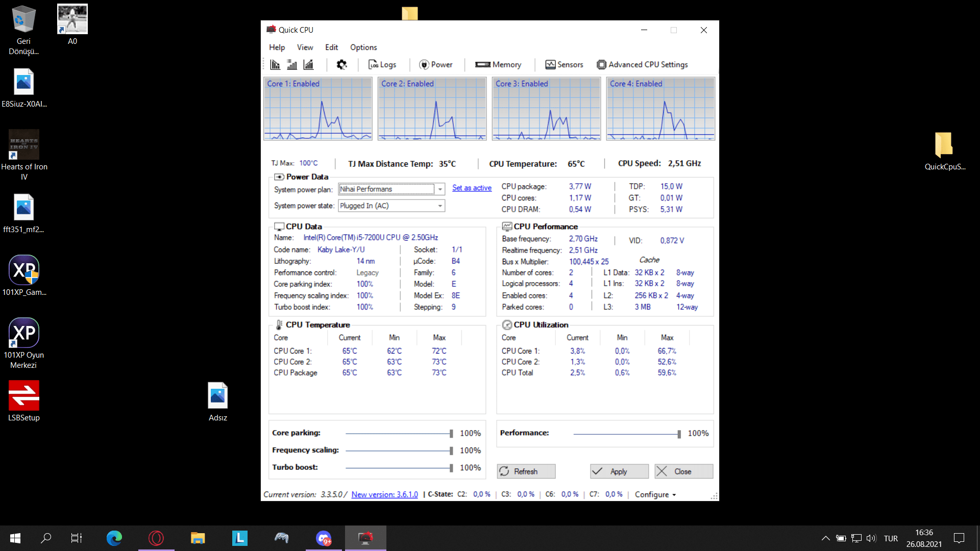Click the Frequency scaling slider handle
Screen dimensions: 980x551
pyautogui.click(x=451, y=451)
